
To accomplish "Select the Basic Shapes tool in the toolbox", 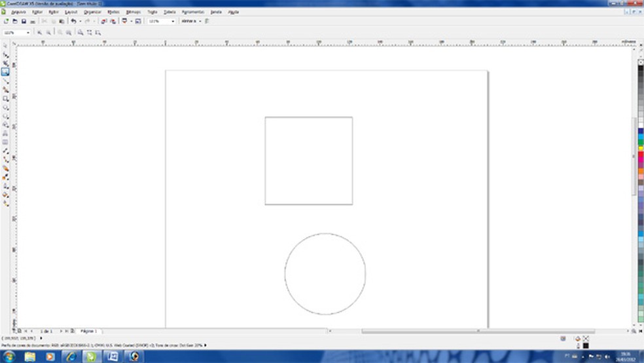I will click(x=5, y=124).
